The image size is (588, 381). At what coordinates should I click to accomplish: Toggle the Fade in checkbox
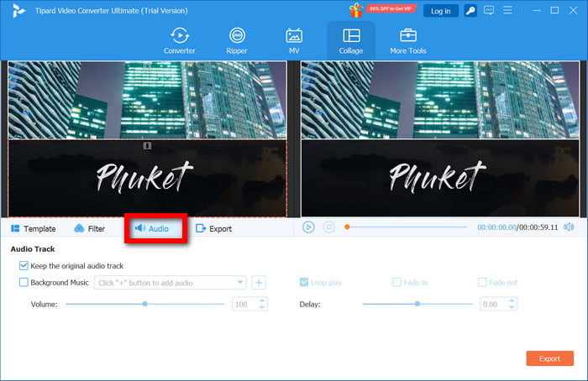click(x=396, y=283)
